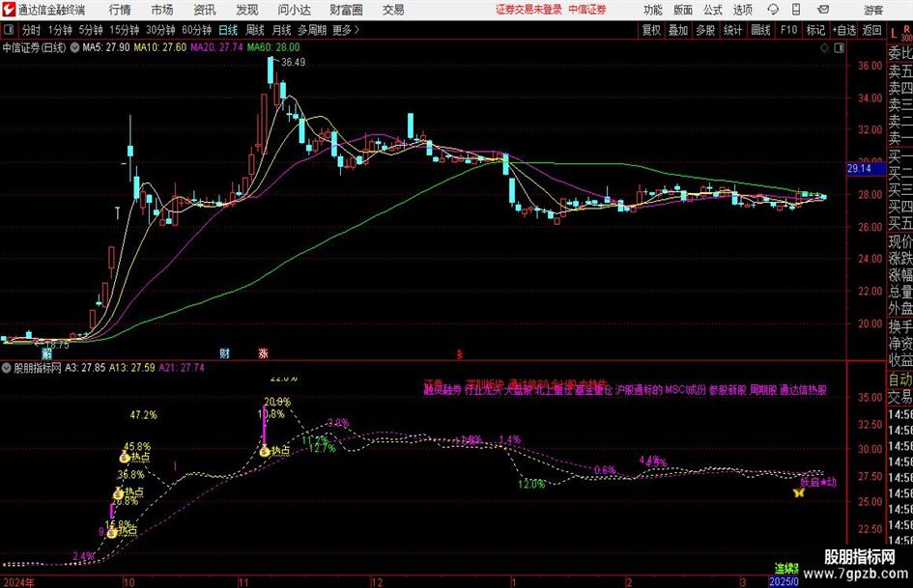Toggle the left panel icon beside 分时
The image size is (913, 588).
coord(9,30)
